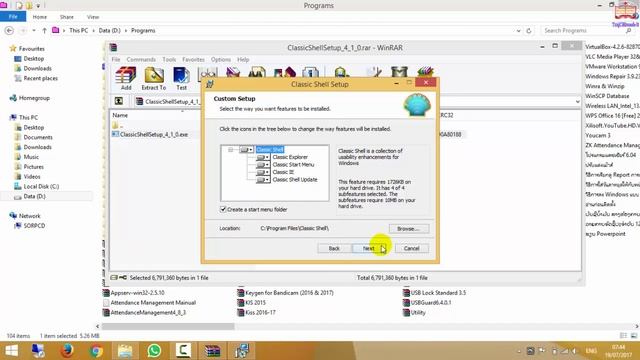640x360 pixels.
Task: Select the Classic Start Menu tree item
Action: click(x=293, y=164)
